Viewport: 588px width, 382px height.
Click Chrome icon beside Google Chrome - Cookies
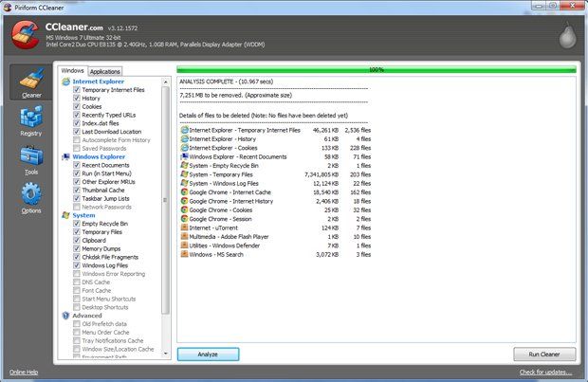pyautogui.click(x=184, y=209)
